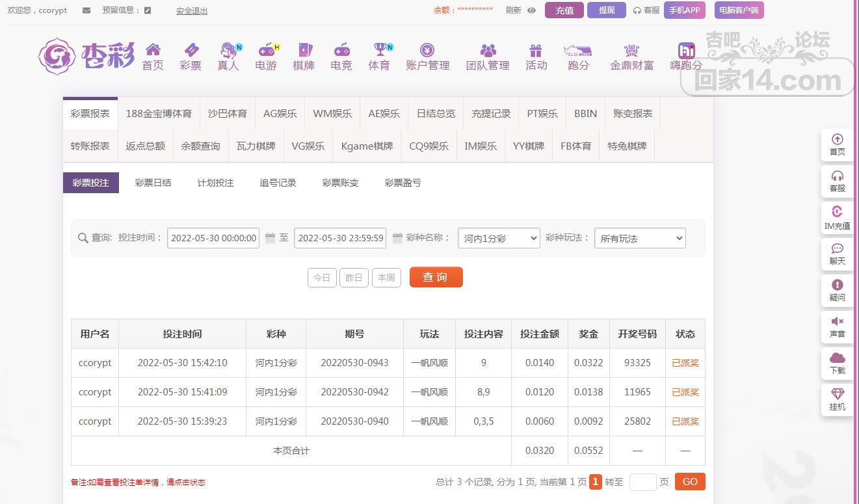Click the 体育 trophy icon

click(379, 50)
